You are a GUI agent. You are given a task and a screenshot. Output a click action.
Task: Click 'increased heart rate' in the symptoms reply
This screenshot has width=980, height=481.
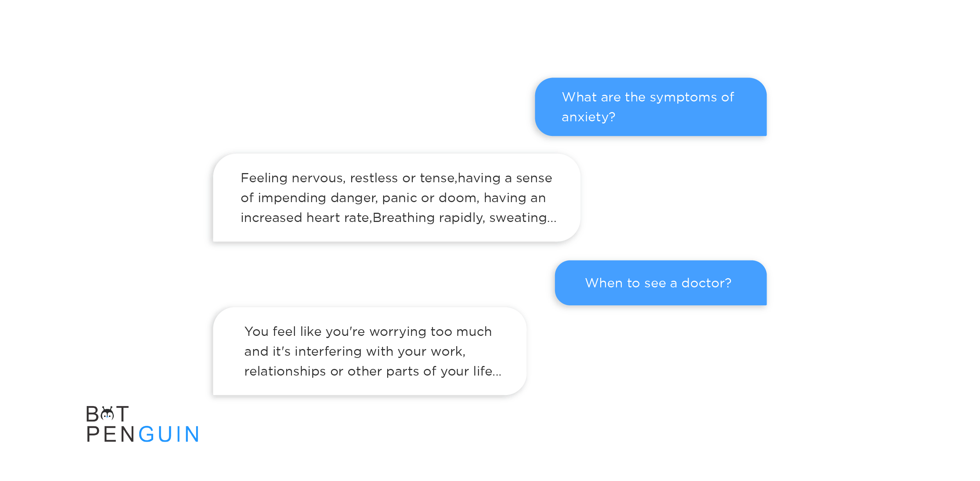click(x=305, y=218)
